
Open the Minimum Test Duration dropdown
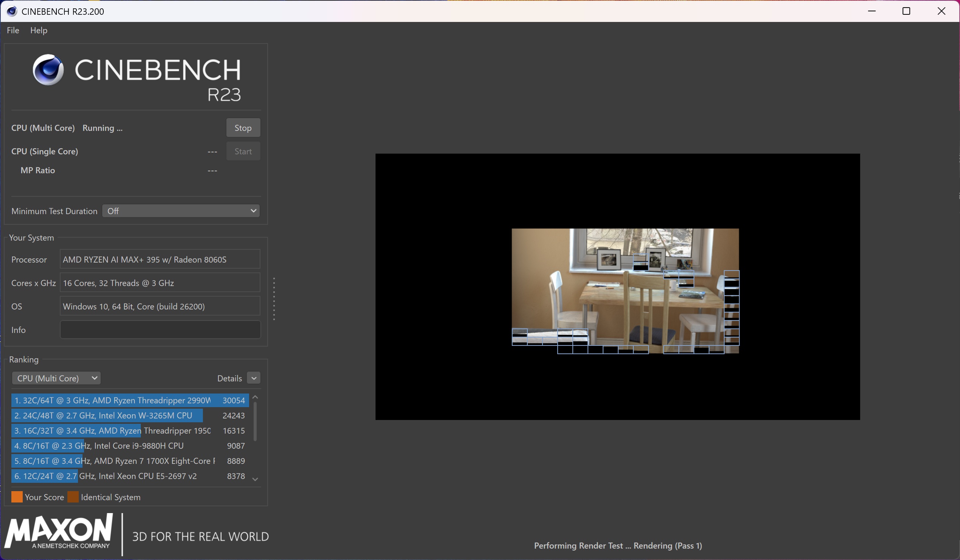coord(181,211)
